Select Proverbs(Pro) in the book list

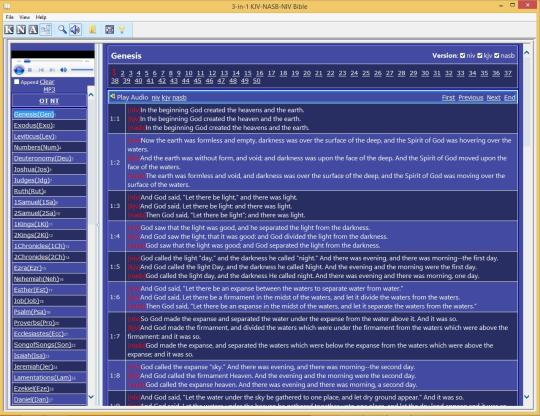pos(34,323)
